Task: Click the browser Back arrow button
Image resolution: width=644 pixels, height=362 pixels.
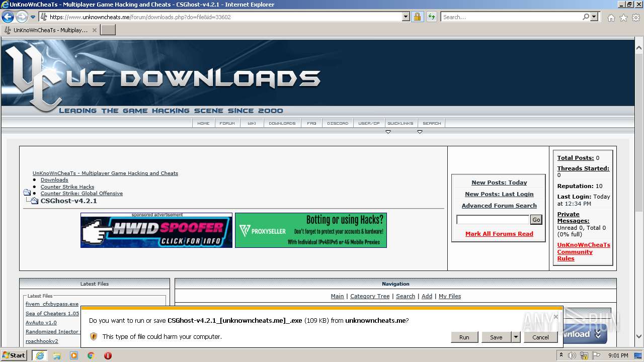Action: [x=8, y=17]
